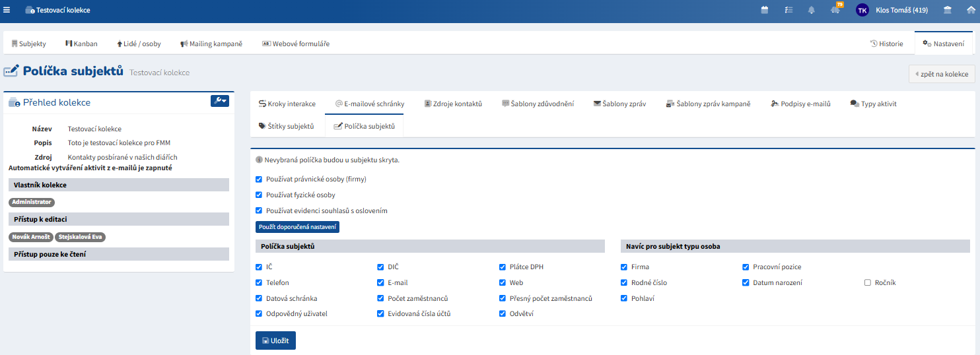This screenshot has height=355, width=980.
Task: Toggle the Rodné číslo checkbox
Action: pos(624,282)
